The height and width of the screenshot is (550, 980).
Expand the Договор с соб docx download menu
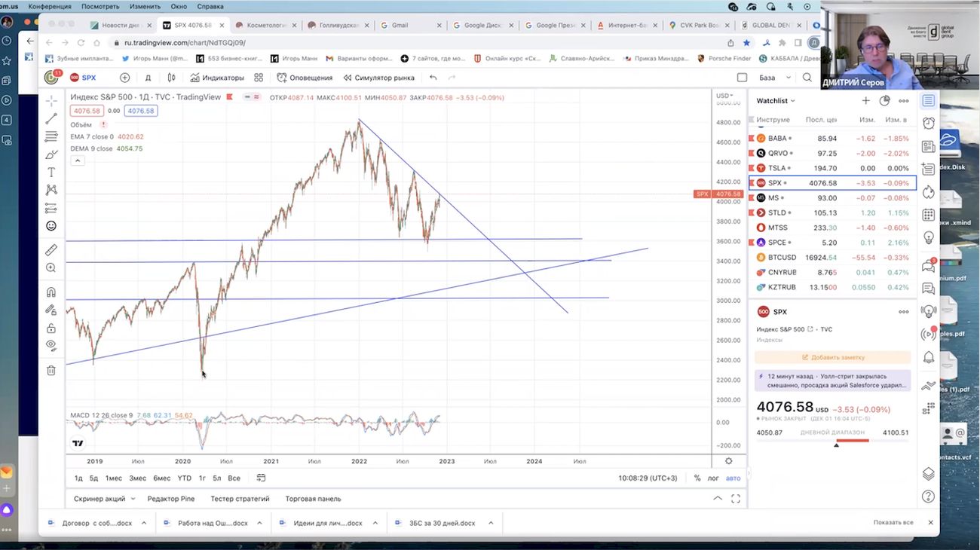144,523
